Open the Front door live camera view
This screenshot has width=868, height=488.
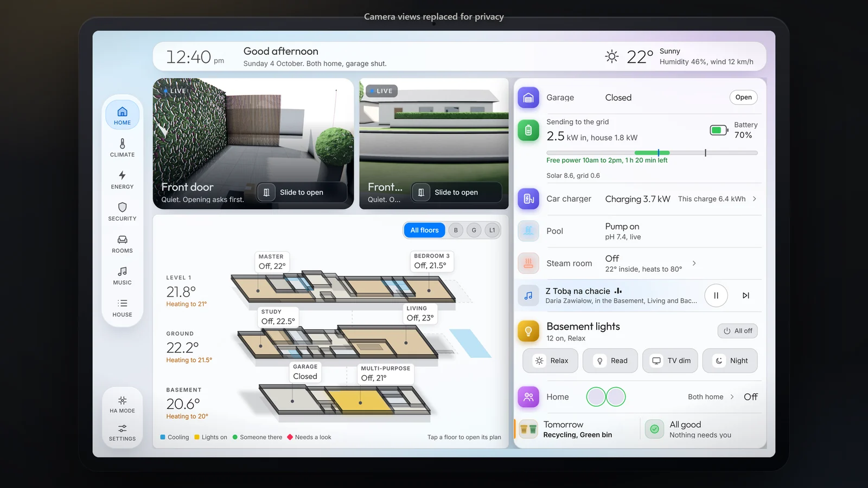click(253, 144)
